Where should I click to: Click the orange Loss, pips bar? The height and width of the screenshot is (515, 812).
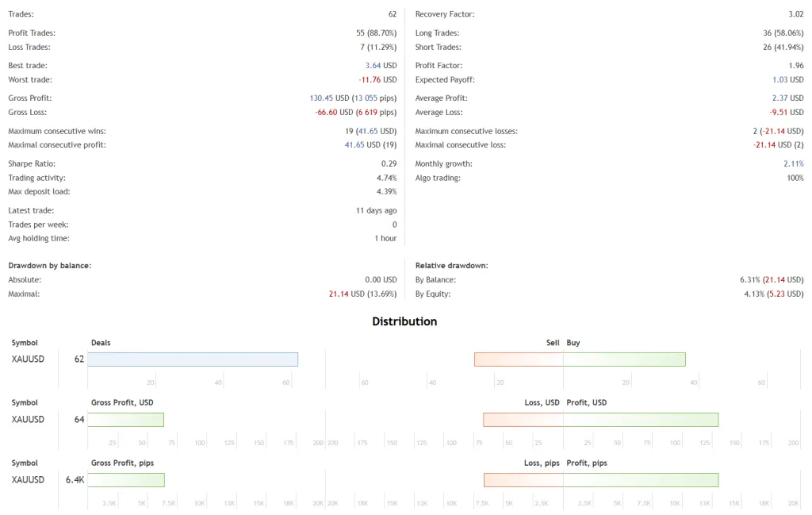click(523, 480)
